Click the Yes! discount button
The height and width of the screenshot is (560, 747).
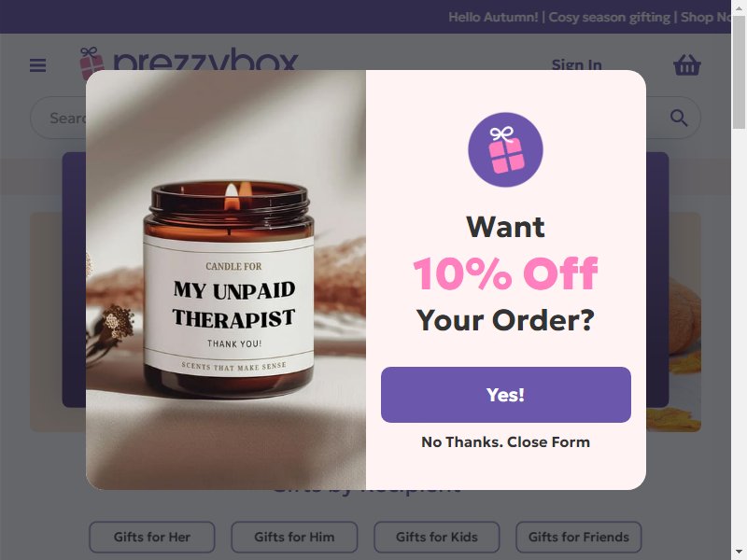click(x=506, y=395)
